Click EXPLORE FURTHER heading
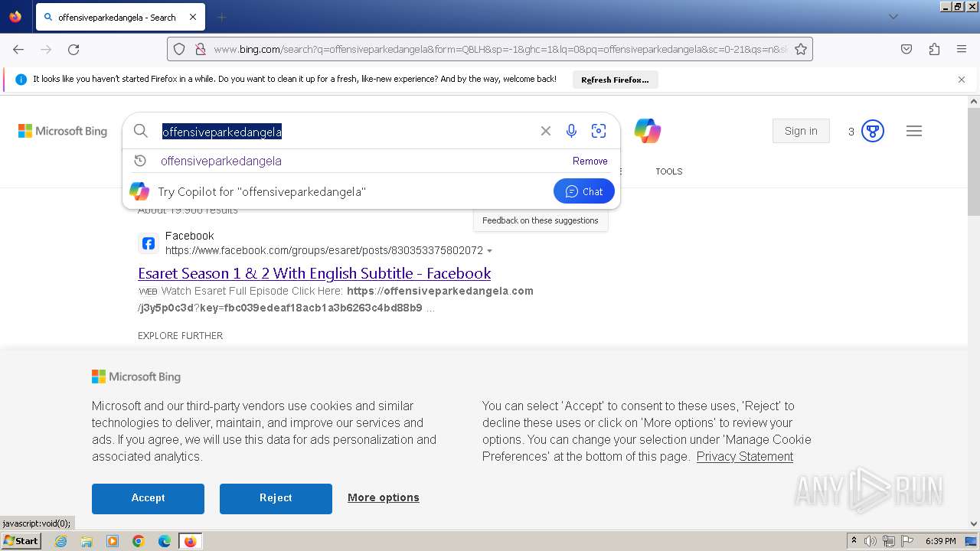 (181, 335)
